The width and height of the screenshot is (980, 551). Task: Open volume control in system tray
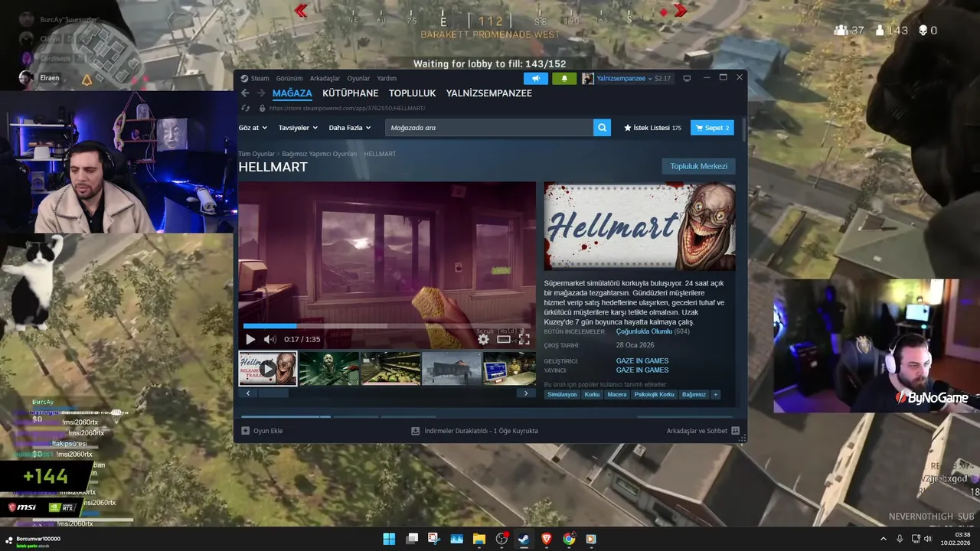[x=927, y=539]
